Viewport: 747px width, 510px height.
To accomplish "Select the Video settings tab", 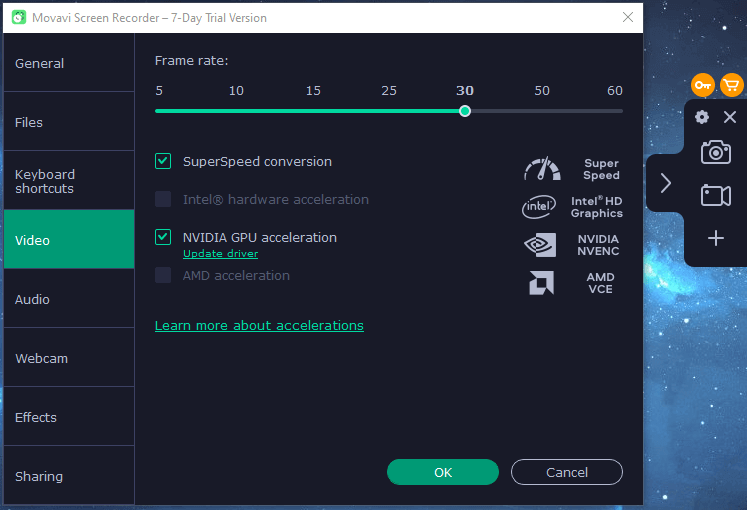I will click(69, 240).
